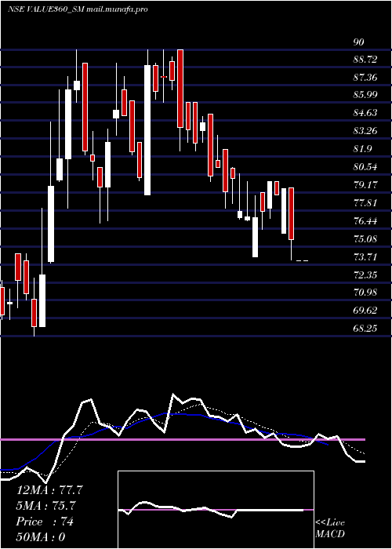This screenshot has height=549, width=392.
Task: Click the price axis label 85.99
Action: coord(365,95)
